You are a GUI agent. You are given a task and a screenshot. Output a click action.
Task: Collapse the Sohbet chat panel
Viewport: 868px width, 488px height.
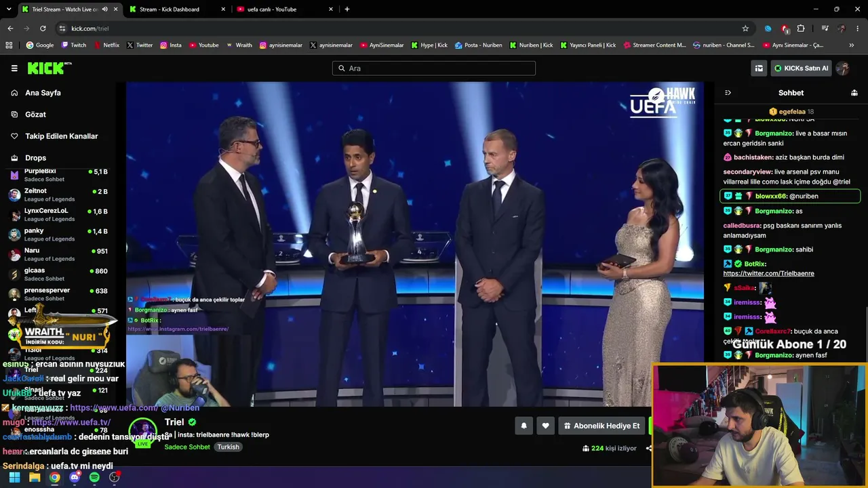(728, 93)
